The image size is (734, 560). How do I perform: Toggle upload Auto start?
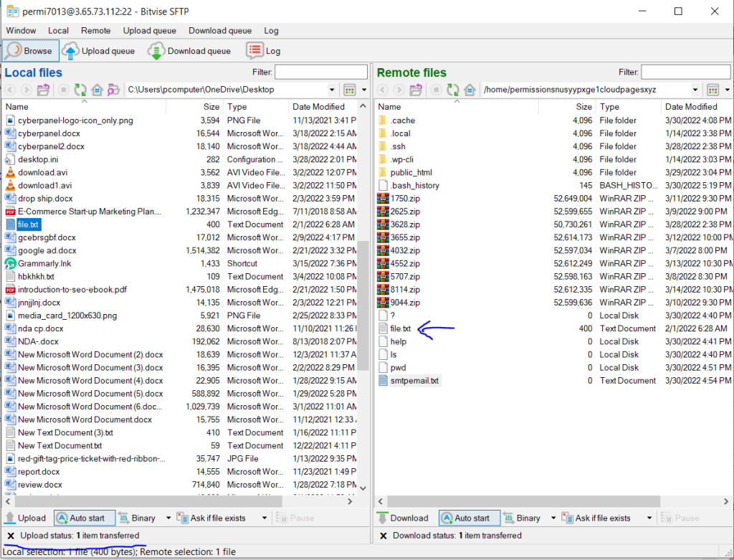click(x=85, y=518)
